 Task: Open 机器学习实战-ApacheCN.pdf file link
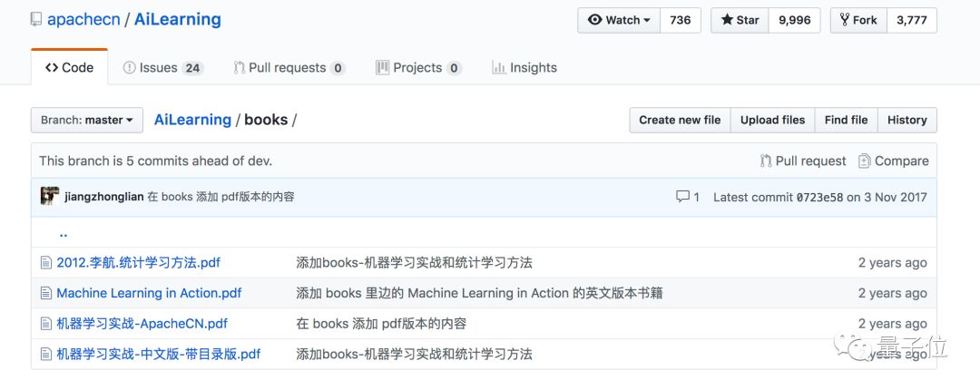pyautogui.click(x=142, y=324)
